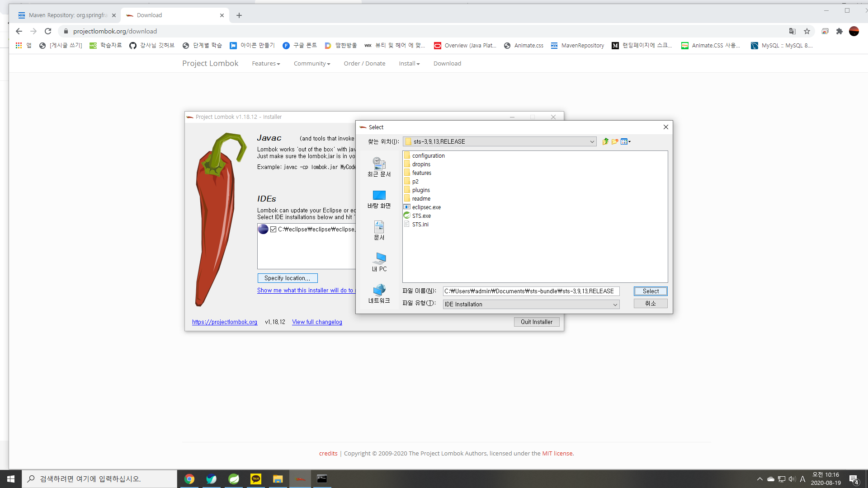868x488 pixels.
Task: Open the network (네트워크) shortcut
Action: (379, 294)
